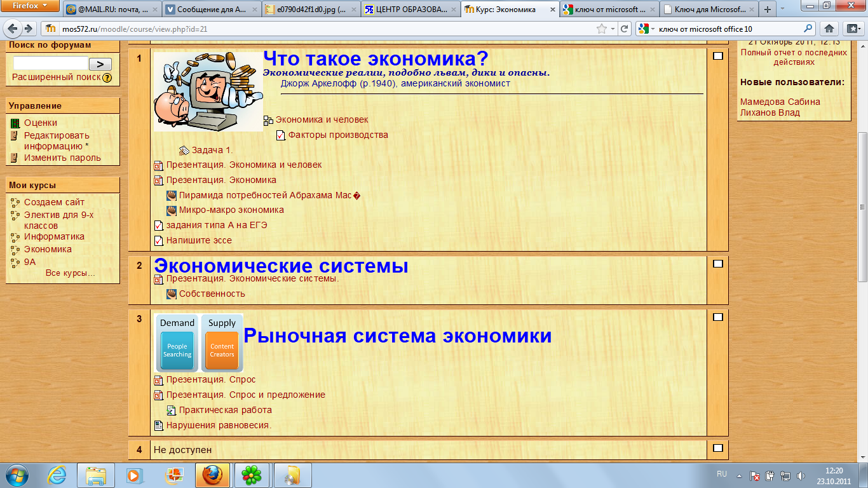868x488 pixels.
Task: Open Полный отчет о последних действиях link
Action: 794,58
